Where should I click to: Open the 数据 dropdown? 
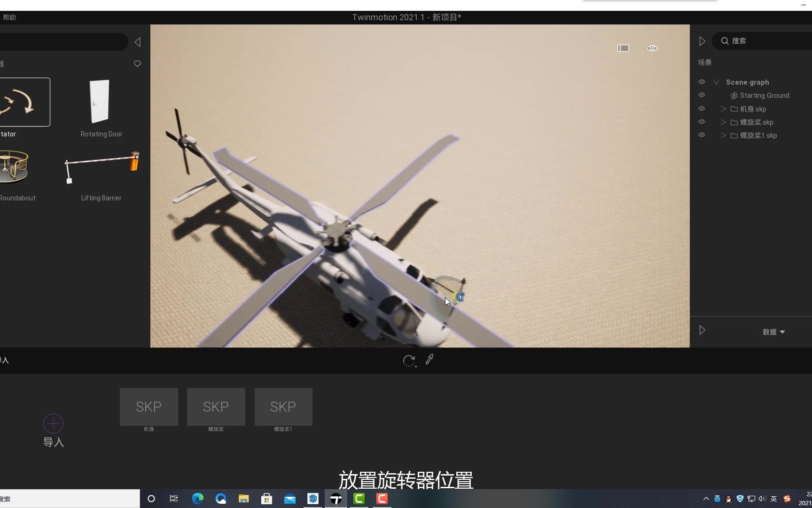773,332
